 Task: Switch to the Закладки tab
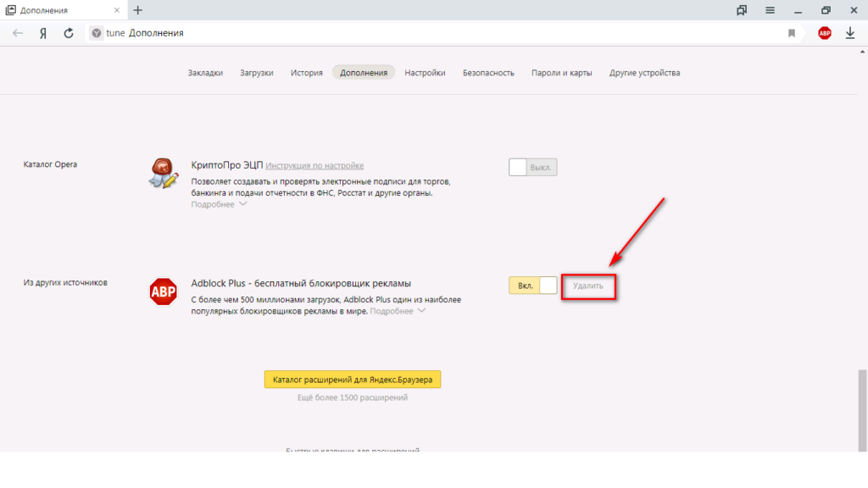click(x=205, y=73)
